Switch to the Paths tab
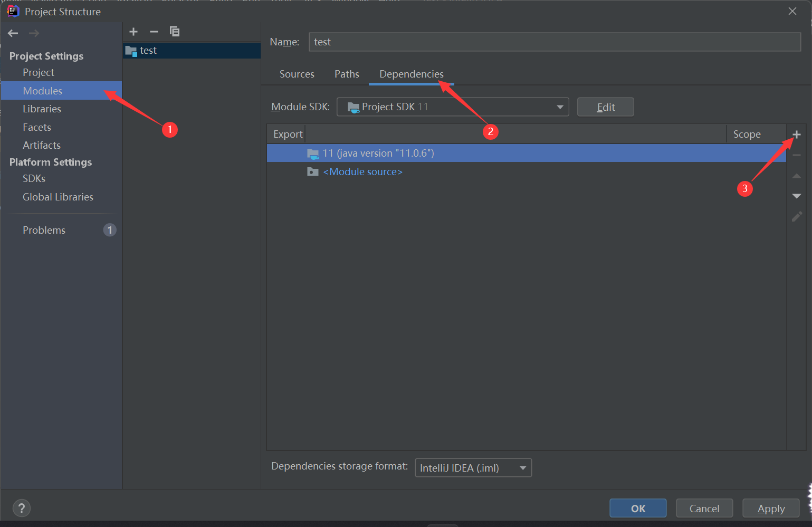The image size is (812, 527). point(347,74)
